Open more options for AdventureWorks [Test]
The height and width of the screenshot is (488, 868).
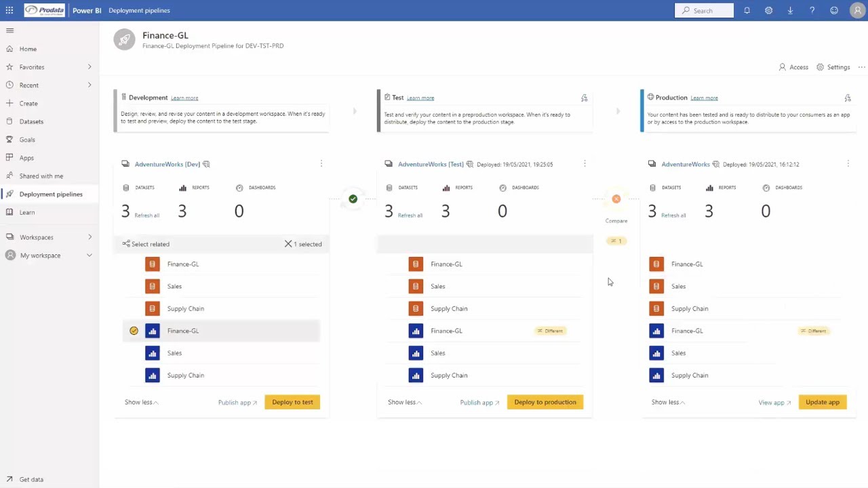tap(585, 164)
